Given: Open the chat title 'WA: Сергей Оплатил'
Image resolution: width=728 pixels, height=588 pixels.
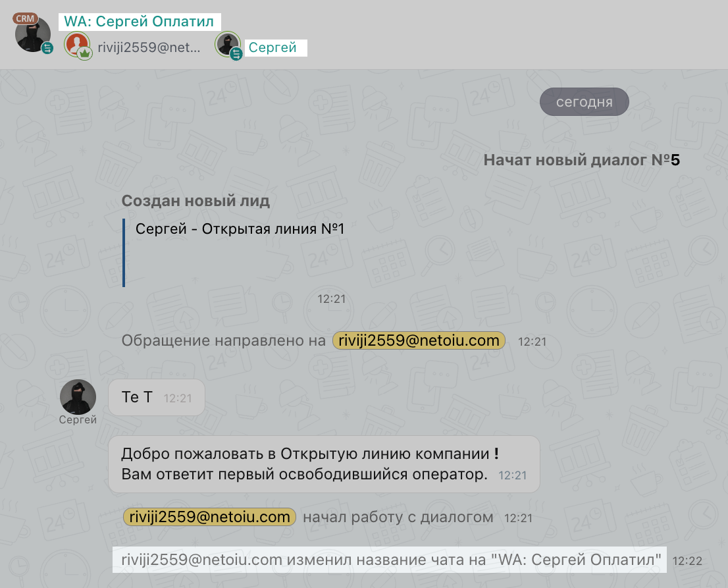Looking at the screenshot, I should point(139,22).
